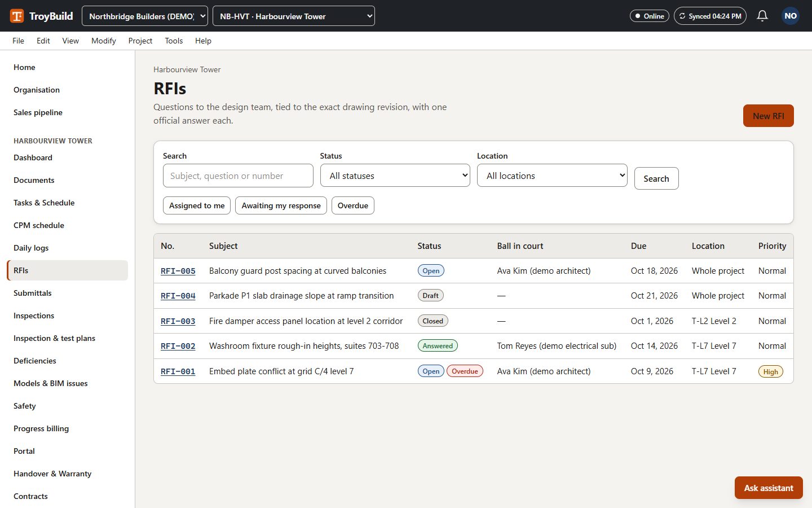Image resolution: width=812 pixels, height=508 pixels.
Task: Open the RFI-003 link
Action: click(x=178, y=321)
